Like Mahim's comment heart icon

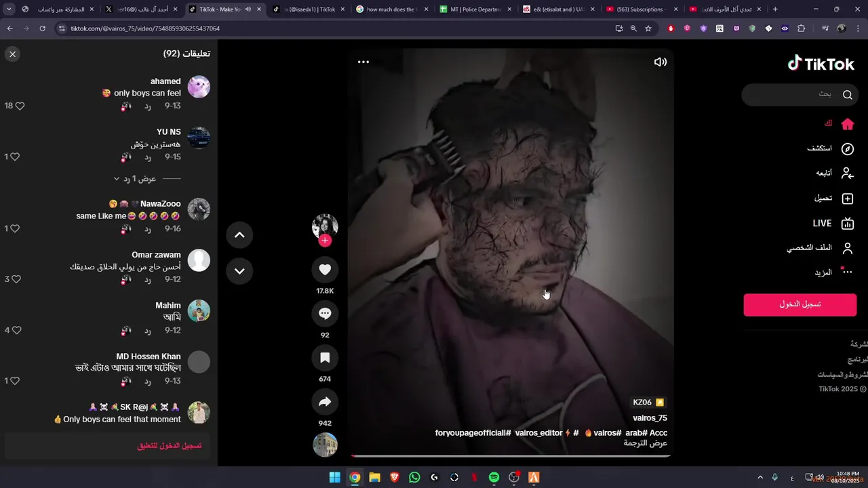(17, 330)
